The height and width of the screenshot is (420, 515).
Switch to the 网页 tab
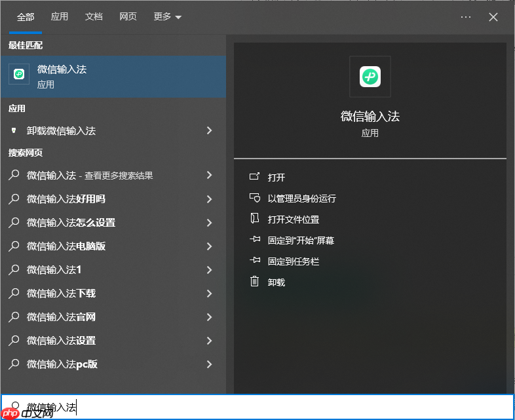[128, 16]
